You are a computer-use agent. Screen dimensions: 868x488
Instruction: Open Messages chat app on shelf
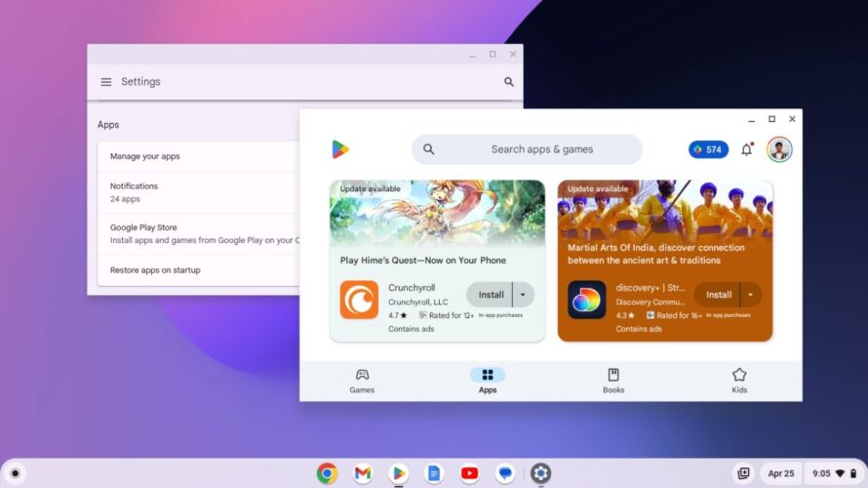(505, 473)
